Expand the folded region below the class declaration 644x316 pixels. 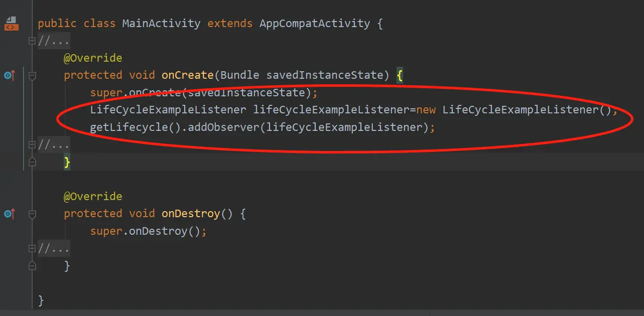click(32, 41)
